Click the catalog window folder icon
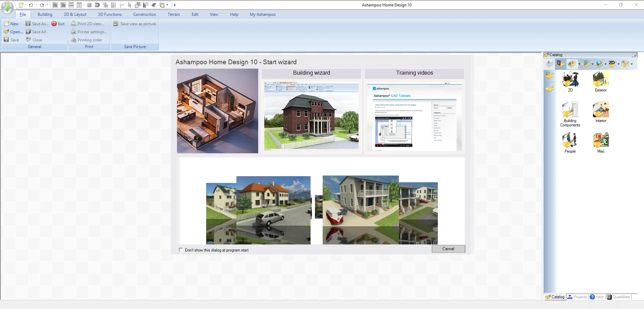The height and width of the screenshot is (309, 644). tap(560, 64)
